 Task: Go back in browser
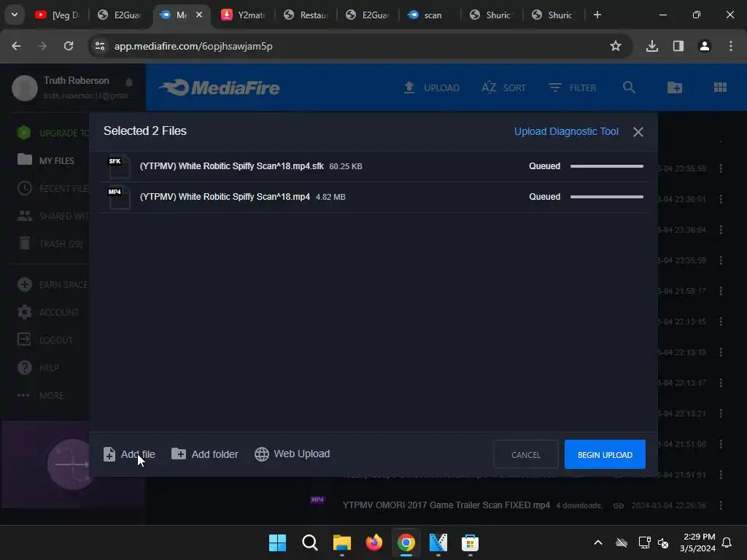click(x=16, y=46)
